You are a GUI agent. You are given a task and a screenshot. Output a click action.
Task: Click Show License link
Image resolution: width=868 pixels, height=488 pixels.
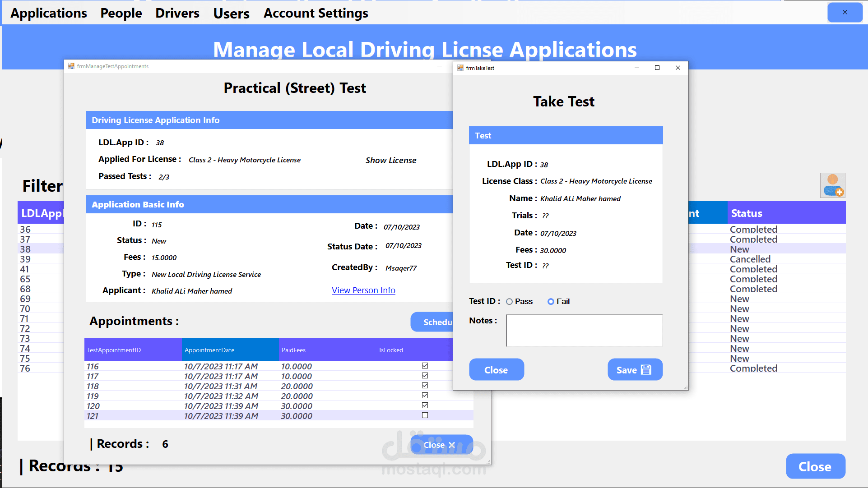[391, 161]
